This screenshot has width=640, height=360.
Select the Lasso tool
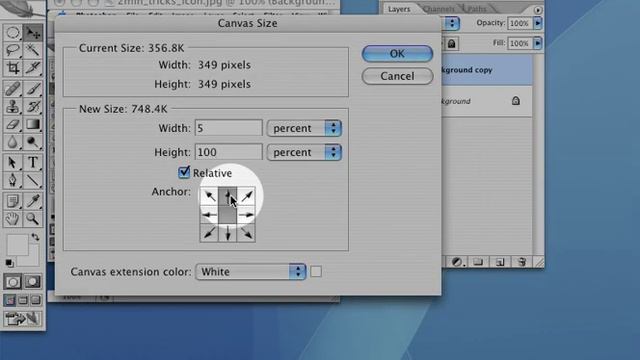13,50
